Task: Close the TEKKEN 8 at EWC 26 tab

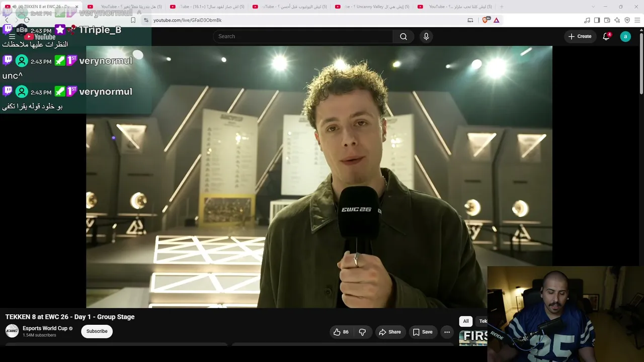Action: 76,7
